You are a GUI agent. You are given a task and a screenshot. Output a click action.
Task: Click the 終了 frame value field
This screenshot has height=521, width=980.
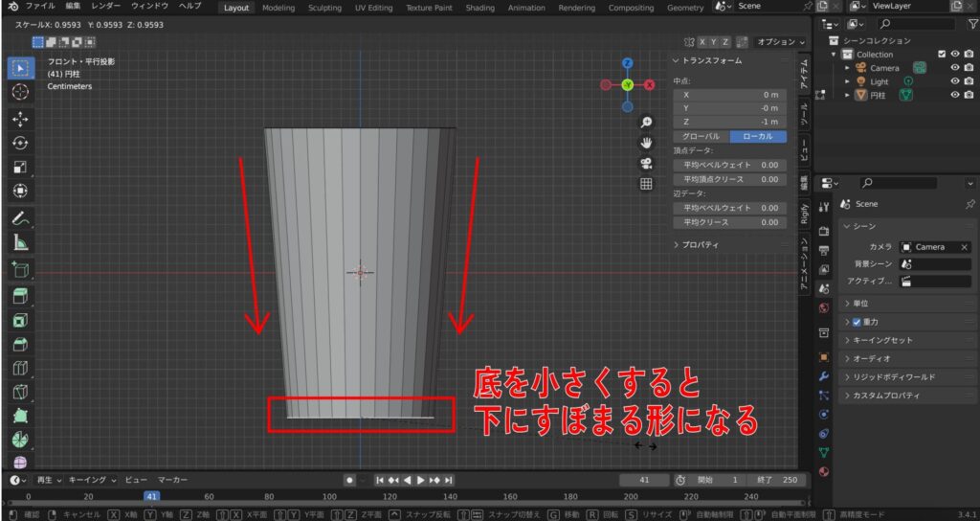point(778,480)
